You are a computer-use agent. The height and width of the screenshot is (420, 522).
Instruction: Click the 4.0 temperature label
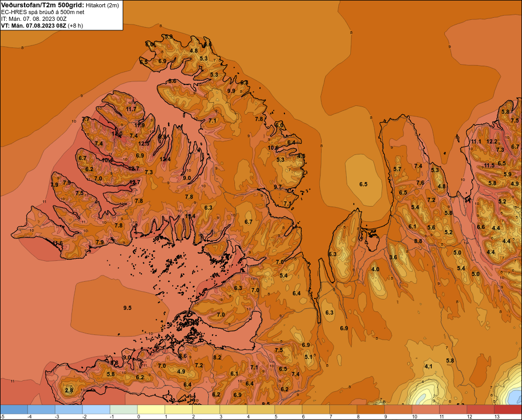tap(375, 269)
